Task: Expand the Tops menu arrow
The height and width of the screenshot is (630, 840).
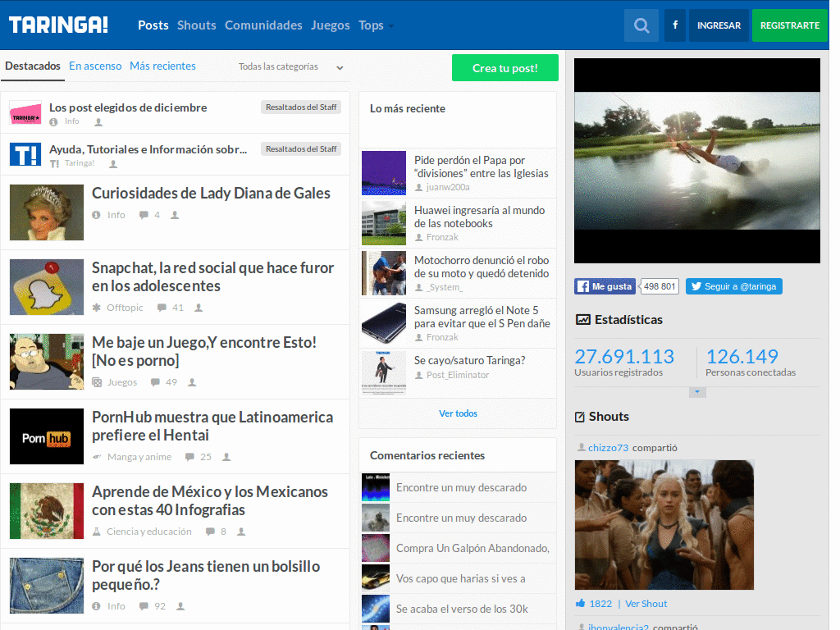Action: point(391,26)
